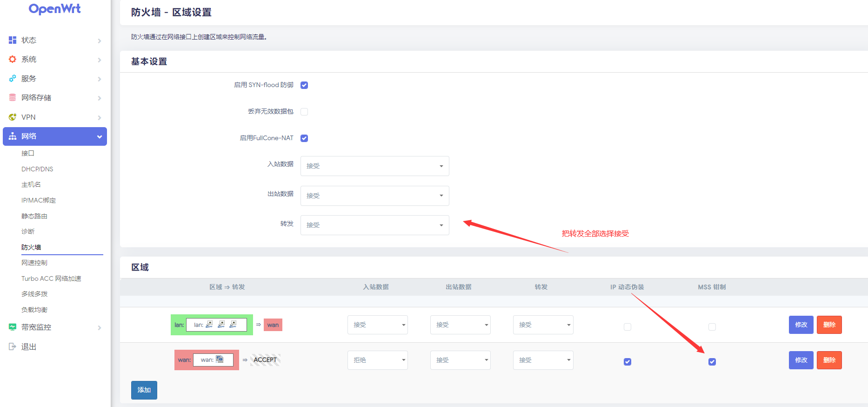The height and width of the screenshot is (407, 868).
Task: Toggle the FullCone-NAT checkbox
Action: tap(304, 138)
